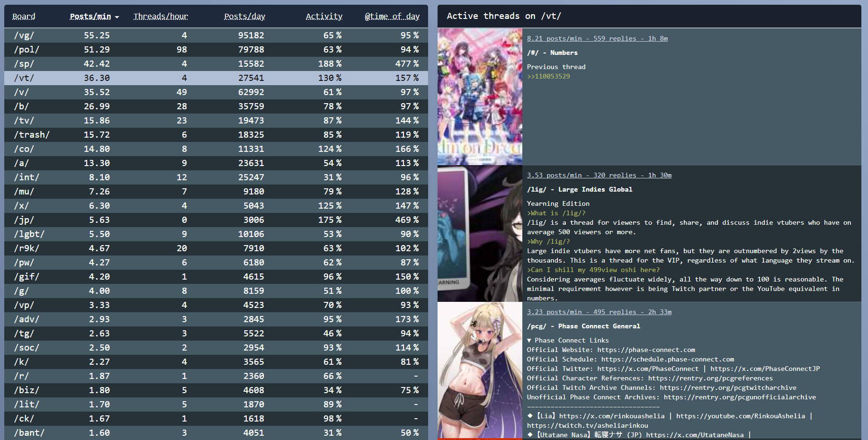Viewport: 868px width, 440px height.
Task: Click the 'Phase Connect Links' line
Action: click(x=568, y=340)
